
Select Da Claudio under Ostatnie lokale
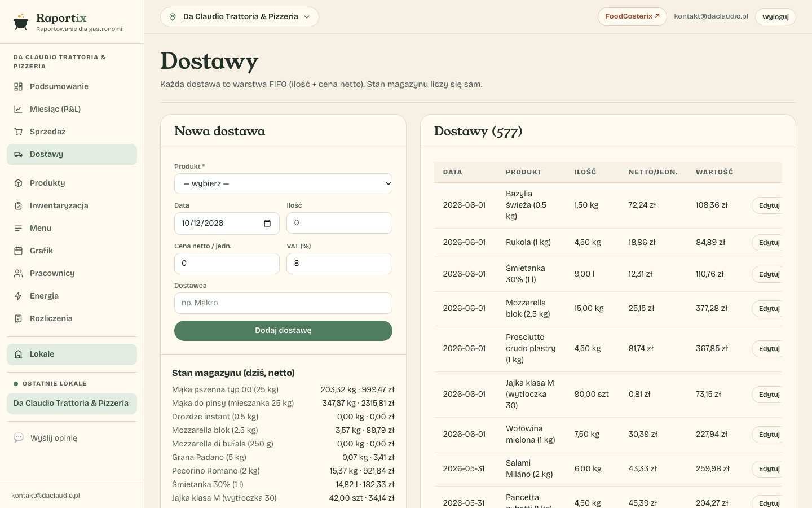[x=72, y=404]
